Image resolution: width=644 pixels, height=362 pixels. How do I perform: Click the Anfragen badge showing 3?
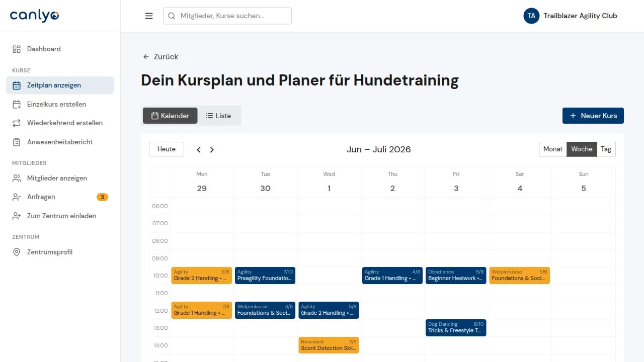(x=102, y=197)
